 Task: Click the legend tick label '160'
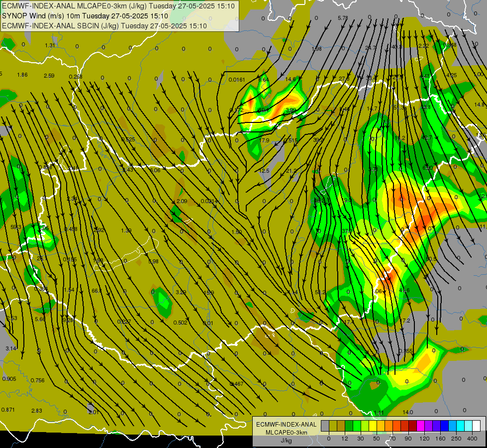[440, 439]
